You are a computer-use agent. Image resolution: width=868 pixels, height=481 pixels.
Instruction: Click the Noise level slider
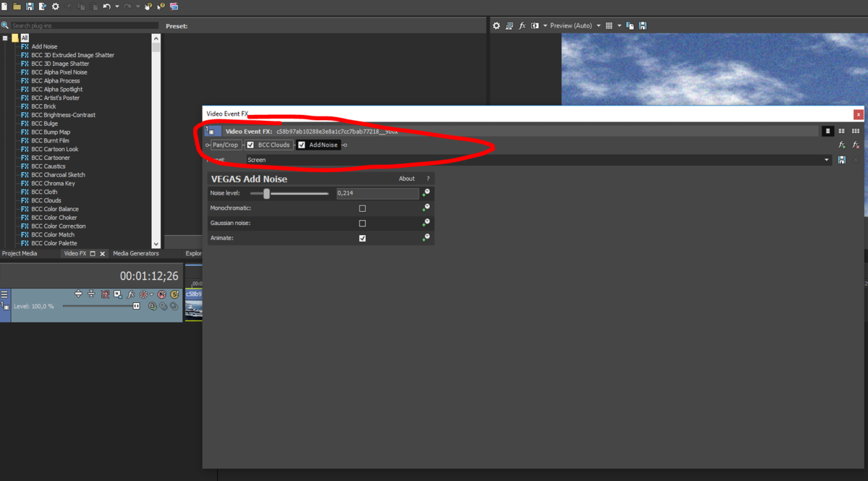pos(289,193)
